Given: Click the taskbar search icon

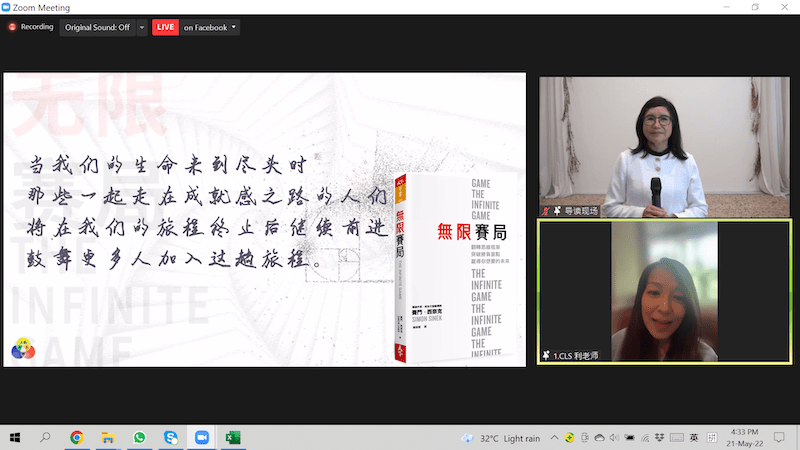Looking at the screenshot, I should pos(46,438).
